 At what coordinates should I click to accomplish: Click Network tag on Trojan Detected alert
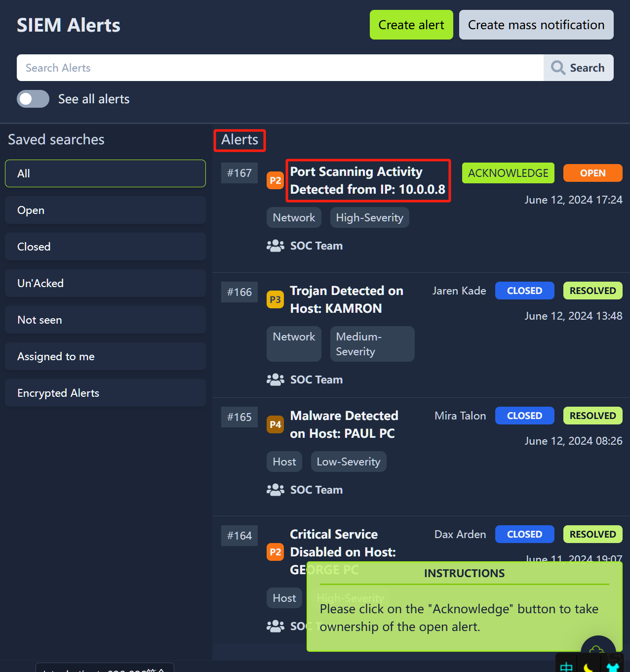294,343
